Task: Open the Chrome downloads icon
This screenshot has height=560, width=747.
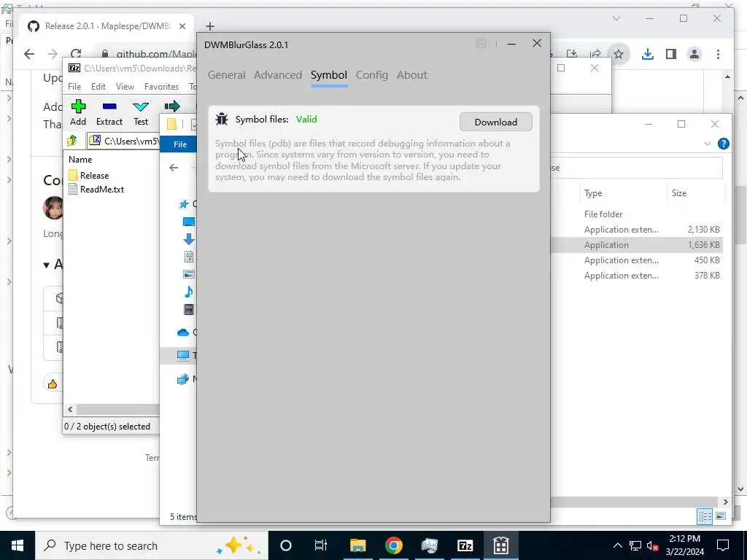Action: tap(648, 54)
